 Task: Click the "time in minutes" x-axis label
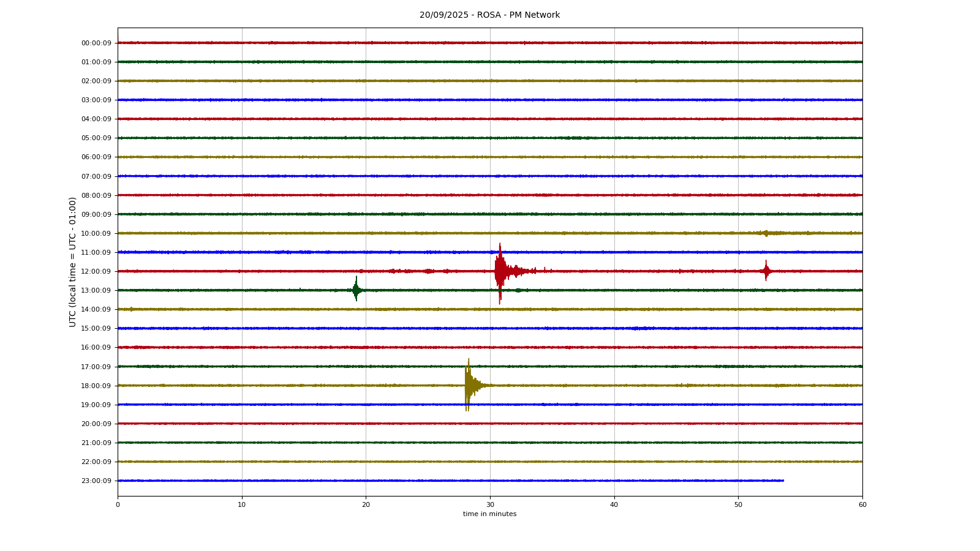tap(489, 514)
